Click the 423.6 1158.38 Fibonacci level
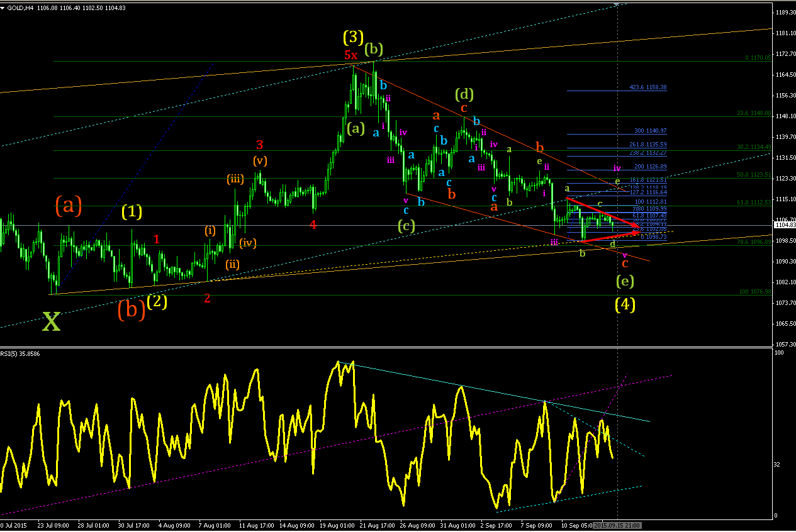 coord(647,87)
